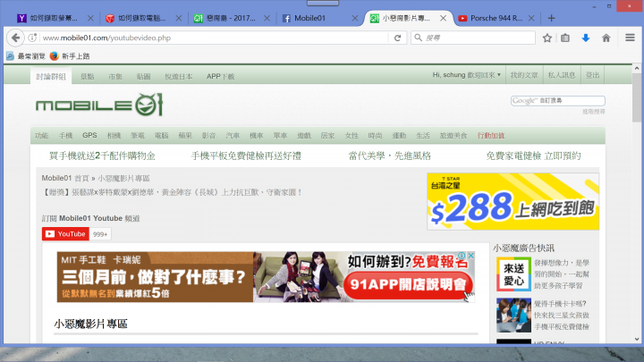
Task: Click the 999+ subscriber count
Action: (x=100, y=234)
